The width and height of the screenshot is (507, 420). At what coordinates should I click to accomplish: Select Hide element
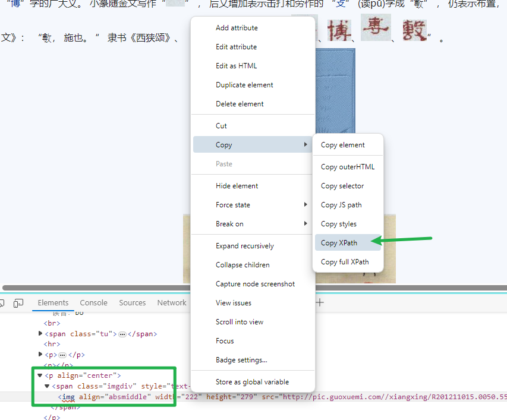coord(253,186)
